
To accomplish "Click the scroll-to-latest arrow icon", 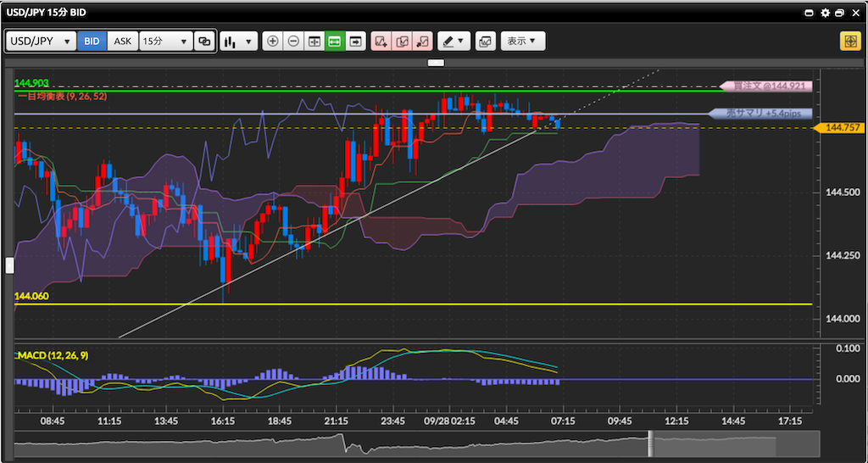I will (x=355, y=42).
